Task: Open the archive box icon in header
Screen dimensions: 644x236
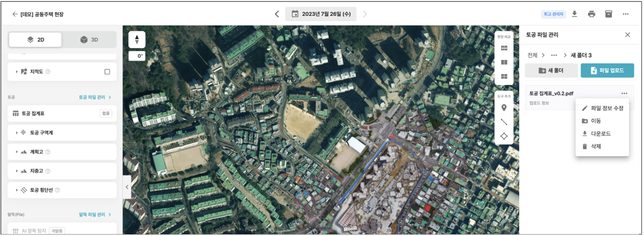Action: [x=609, y=14]
